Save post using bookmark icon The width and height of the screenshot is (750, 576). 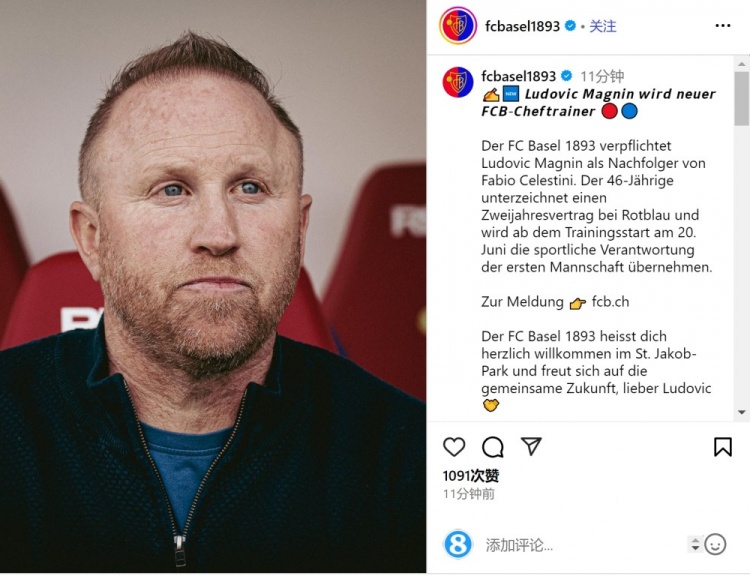(x=722, y=447)
